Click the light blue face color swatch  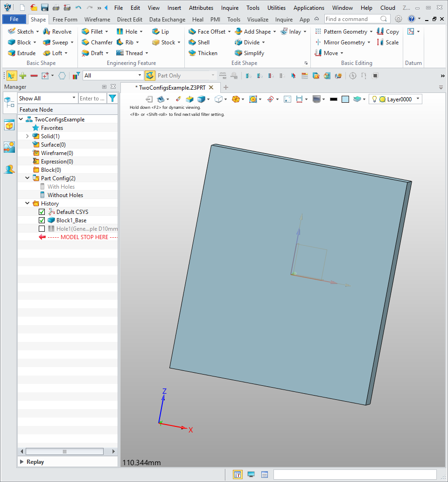pyautogui.click(x=345, y=99)
